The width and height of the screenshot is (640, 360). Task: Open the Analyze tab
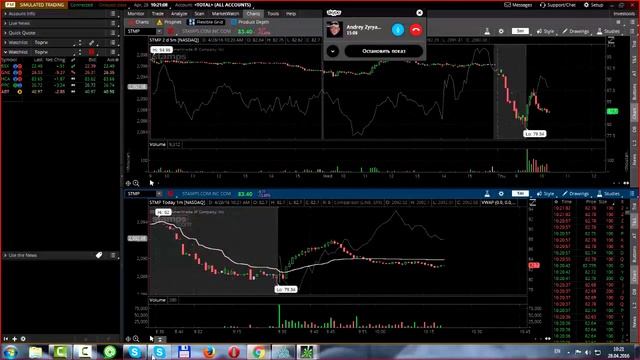(x=179, y=13)
